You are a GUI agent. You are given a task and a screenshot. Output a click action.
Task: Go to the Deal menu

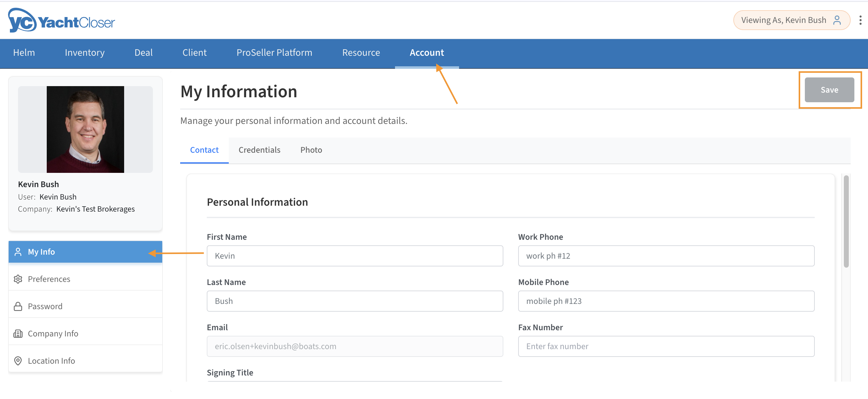coord(143,53)
